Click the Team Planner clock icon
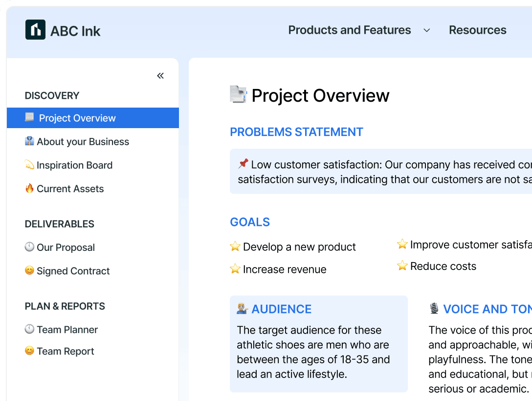Image resolution: width=532 pixels, height=401 pixels. point(29,329)
